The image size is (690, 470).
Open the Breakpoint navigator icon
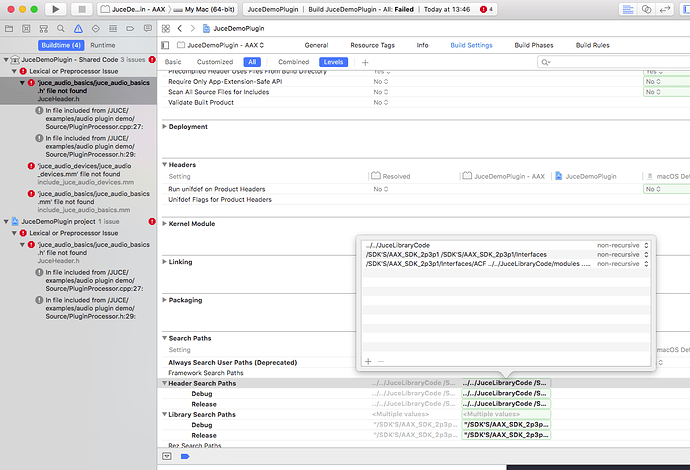(130, 29)
